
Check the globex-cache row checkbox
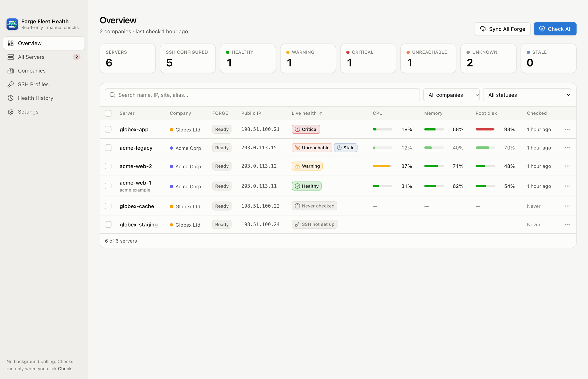point(108,206)
